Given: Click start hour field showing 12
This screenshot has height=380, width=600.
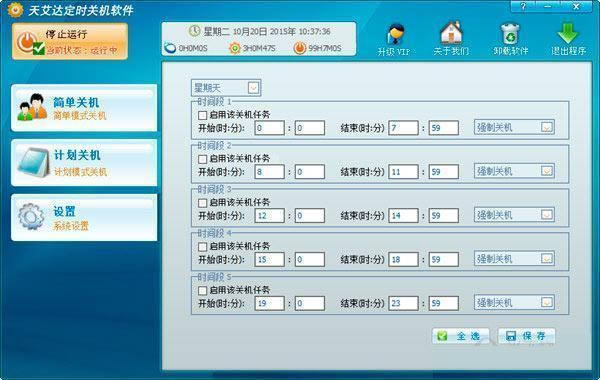Looking at the screenshot, I should tap(269, 215).
